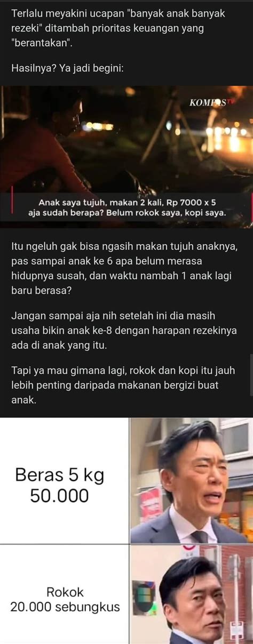The height and width of the screenshot is (644, 253).
Task: Select the paragraph starting 'Tapi ya mau gimana lagi'
Action: click(123, 385)
